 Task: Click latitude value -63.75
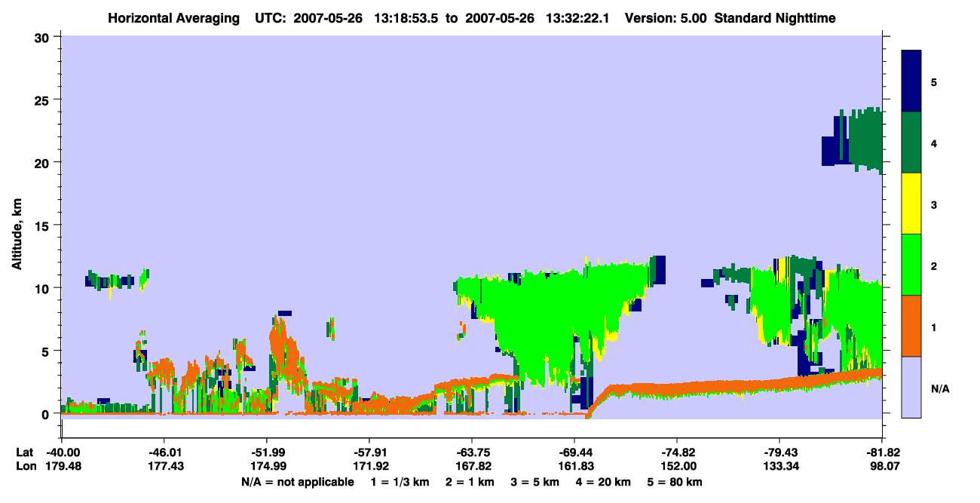click(472, 452)
